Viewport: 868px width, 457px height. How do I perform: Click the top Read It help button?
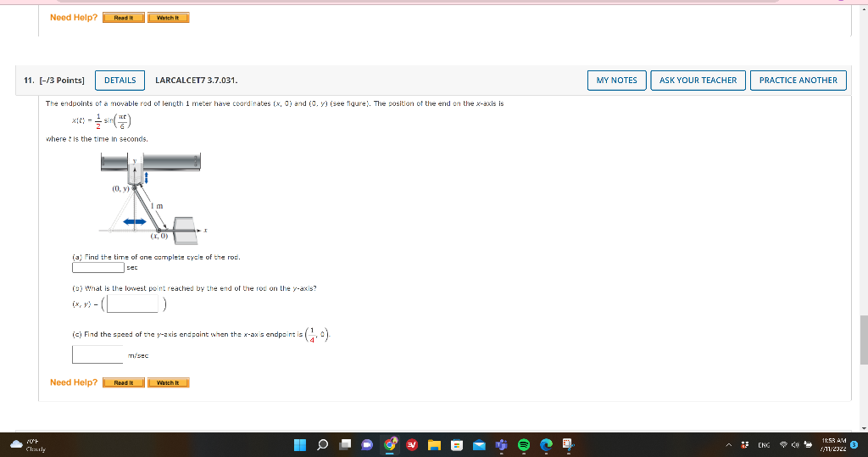[x=124, y=18]
